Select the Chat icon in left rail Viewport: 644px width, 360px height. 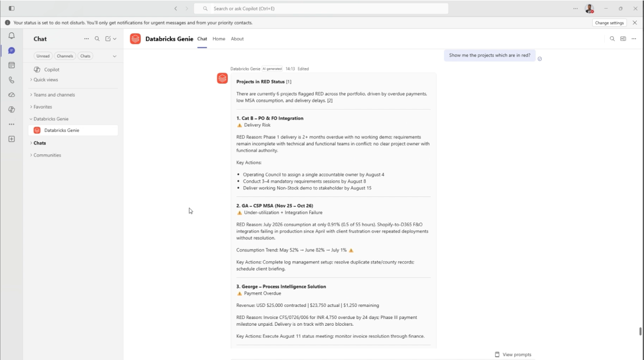(x=12, y=50)
